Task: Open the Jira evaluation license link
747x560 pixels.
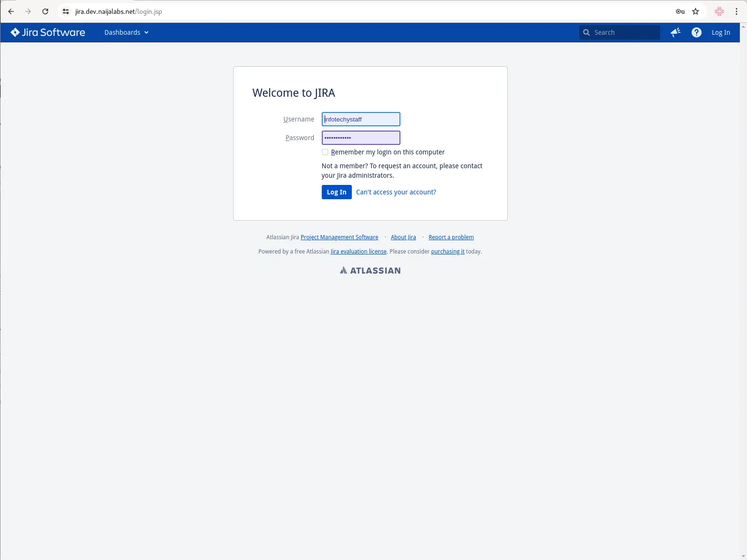Action: coord(358,252)
